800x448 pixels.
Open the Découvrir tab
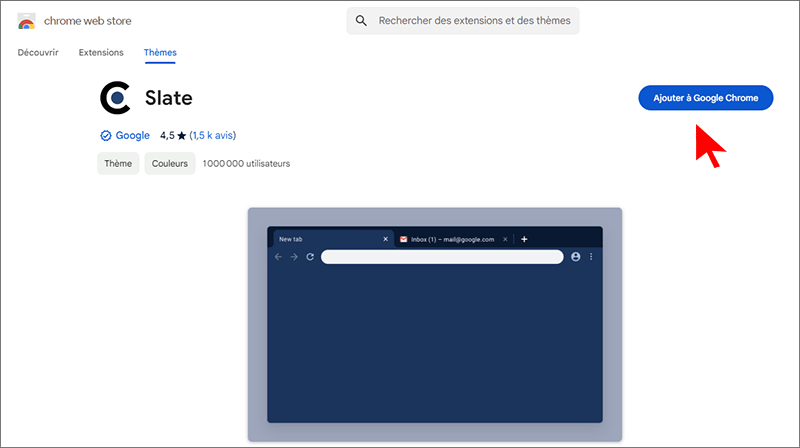pyautogui.click(x=38, y=53)
